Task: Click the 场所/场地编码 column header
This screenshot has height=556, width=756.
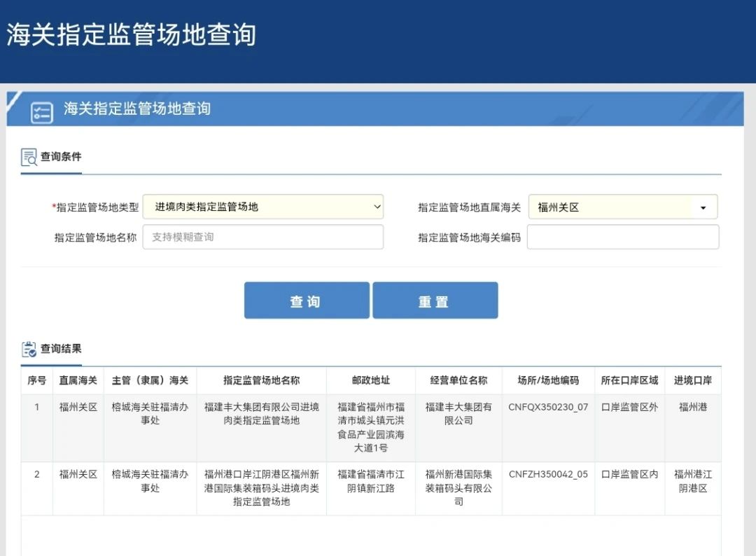Action: [x=548, y=380]
